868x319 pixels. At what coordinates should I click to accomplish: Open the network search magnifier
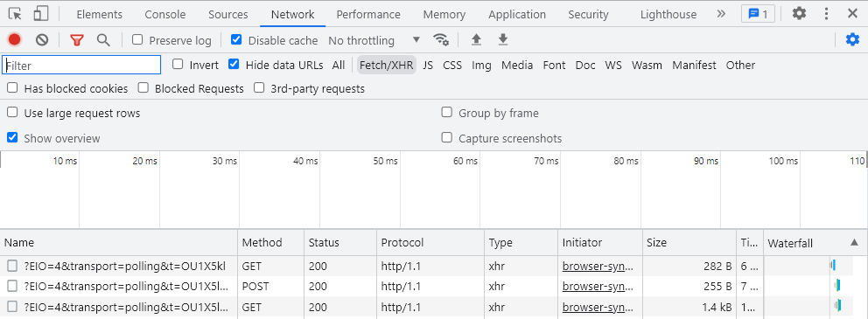click(x=103, y=40)
